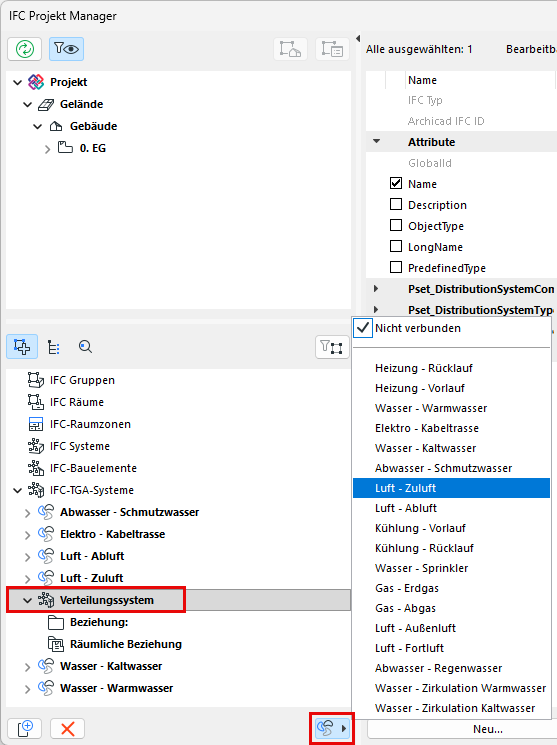The height and width of the screenshot is (745, 557).
Task: Click the Beziehung: folder icon
Action: point(56,622)
